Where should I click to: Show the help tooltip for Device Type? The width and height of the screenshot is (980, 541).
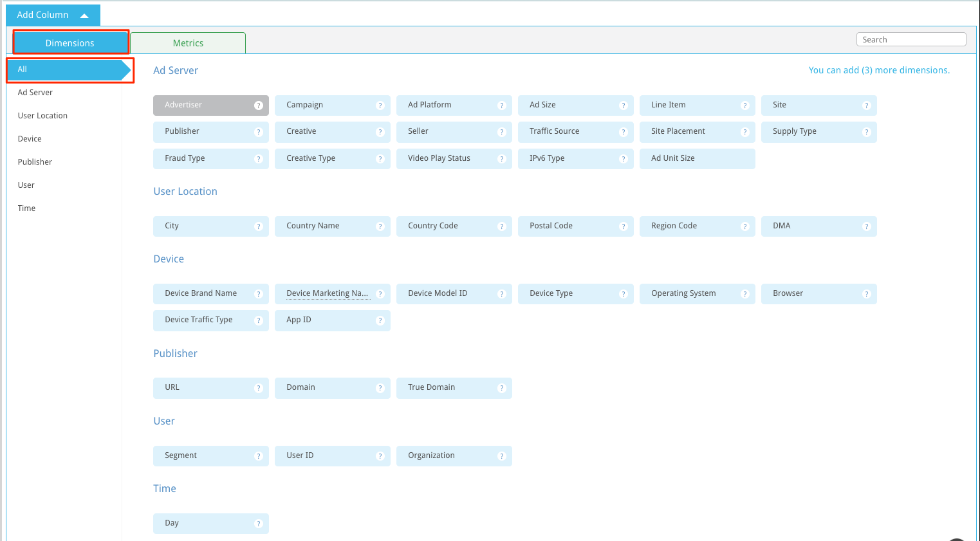(623, 294)
